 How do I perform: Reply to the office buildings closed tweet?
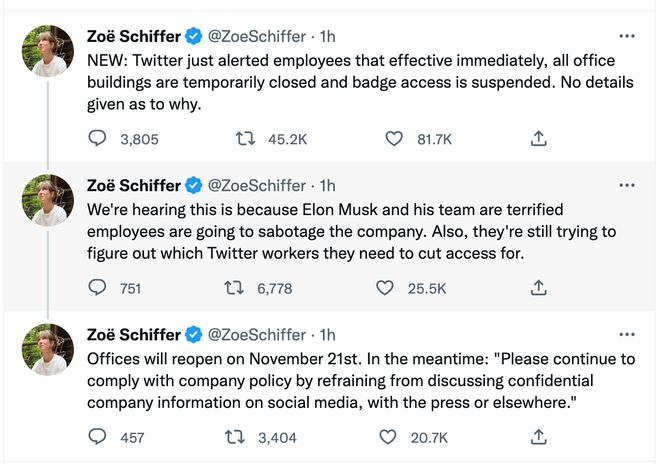pos(98,139)
